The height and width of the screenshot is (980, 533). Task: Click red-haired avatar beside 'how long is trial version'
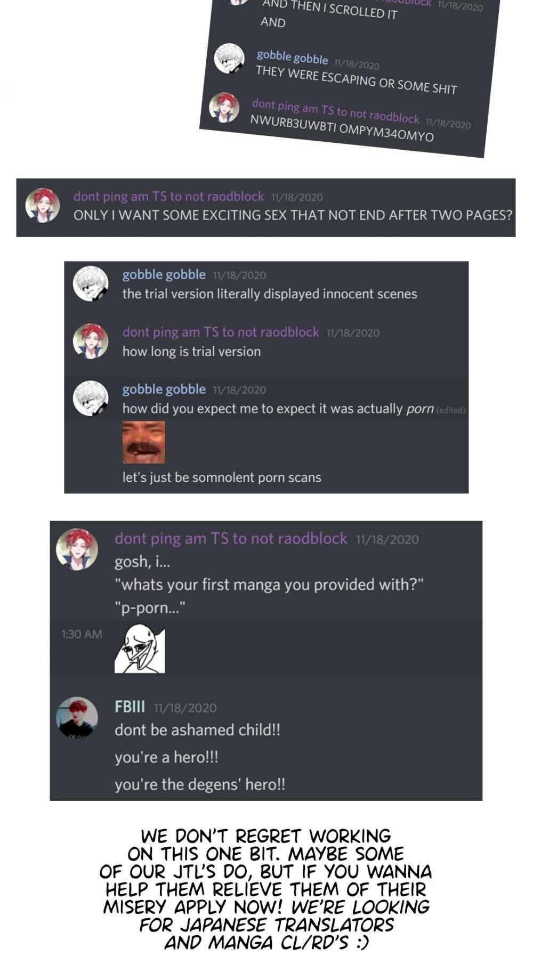(91, 341)
